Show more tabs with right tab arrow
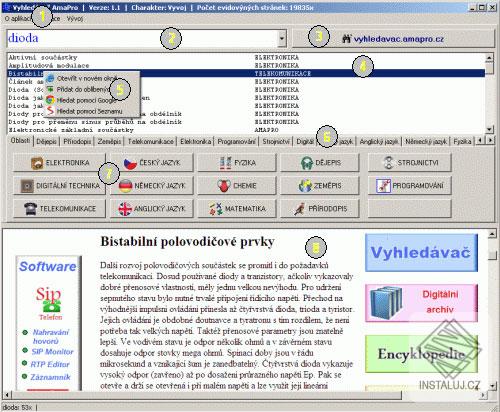Screen dimensions: 500x412 [490, 140]
